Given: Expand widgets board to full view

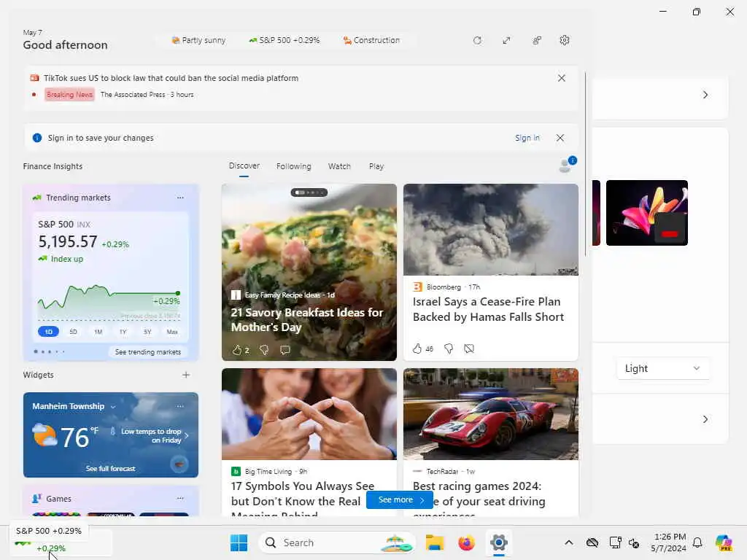Looking at the screenshot, I should click(x=506, y=41).
